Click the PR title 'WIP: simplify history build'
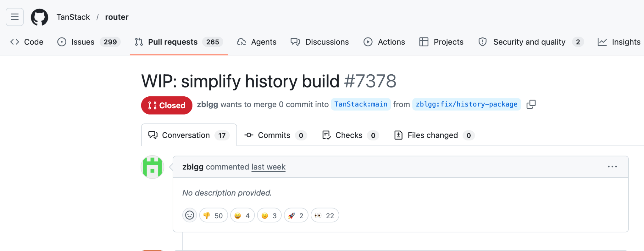 point(240,81)
